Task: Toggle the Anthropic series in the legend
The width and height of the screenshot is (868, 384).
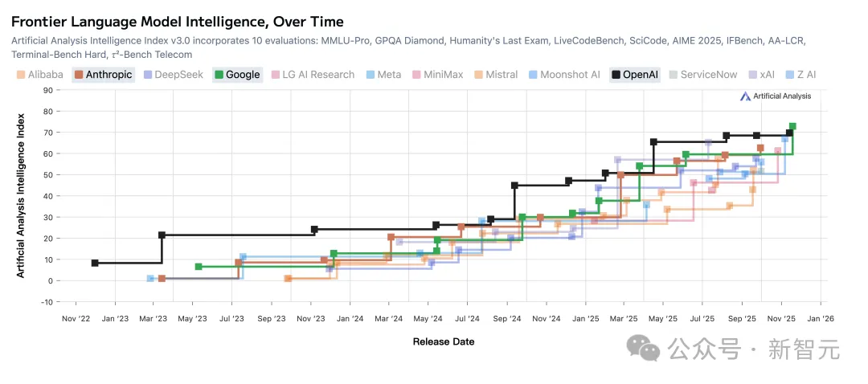Action: tap(102, 75)
